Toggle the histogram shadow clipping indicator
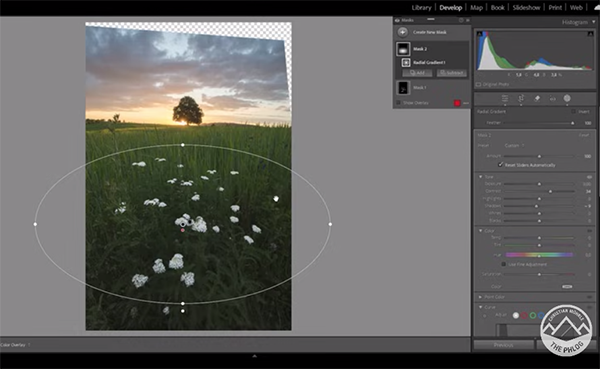This screenshot has width=600, height=369. coord(479,34)
